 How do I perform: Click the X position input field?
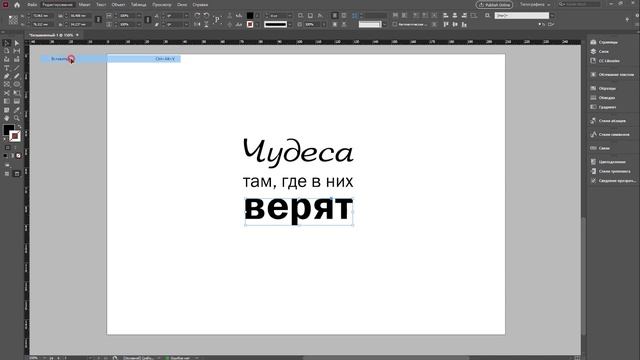point(42,16)
